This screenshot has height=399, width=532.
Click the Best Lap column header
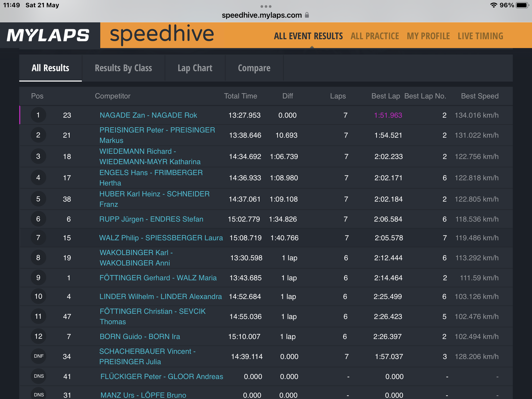pos(385,96)
